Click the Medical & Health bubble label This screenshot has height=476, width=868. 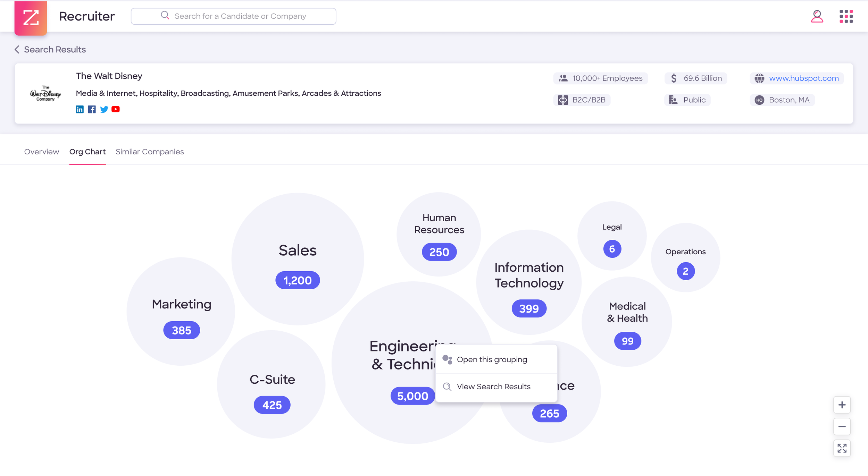click(x=627, y=312)
